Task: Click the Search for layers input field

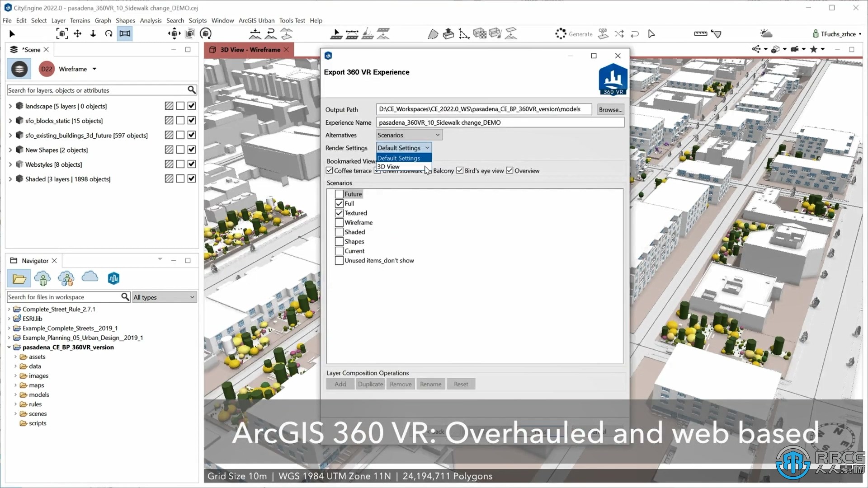Action: (x=97, y=90)
